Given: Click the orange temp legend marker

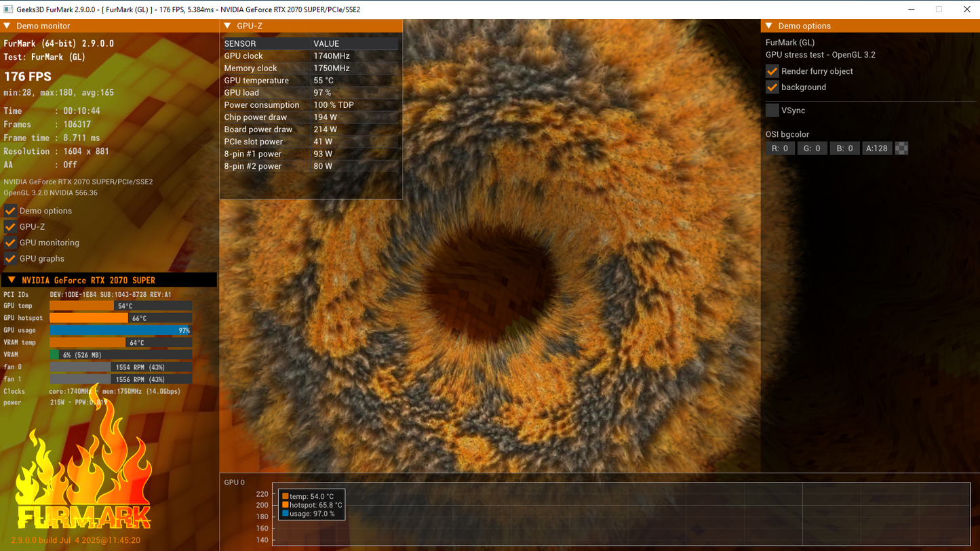Looking at the screenshot, I should tap(286, 497).
